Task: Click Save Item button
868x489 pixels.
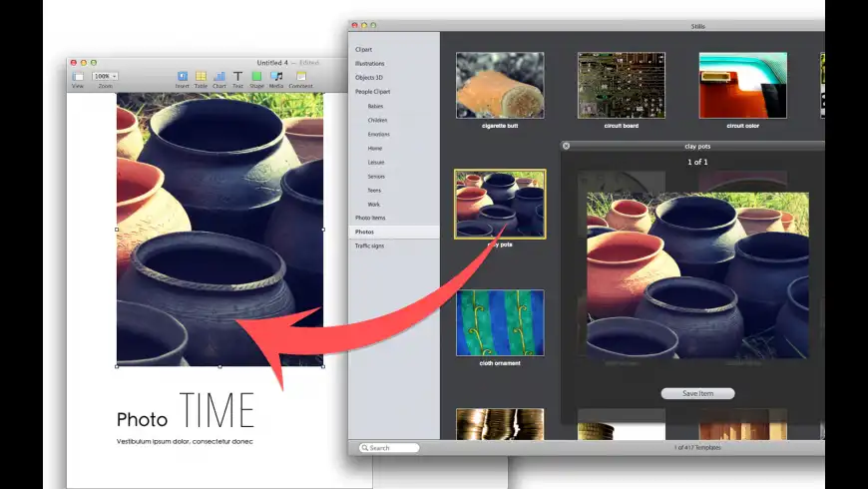Action: tap(697, 393)
